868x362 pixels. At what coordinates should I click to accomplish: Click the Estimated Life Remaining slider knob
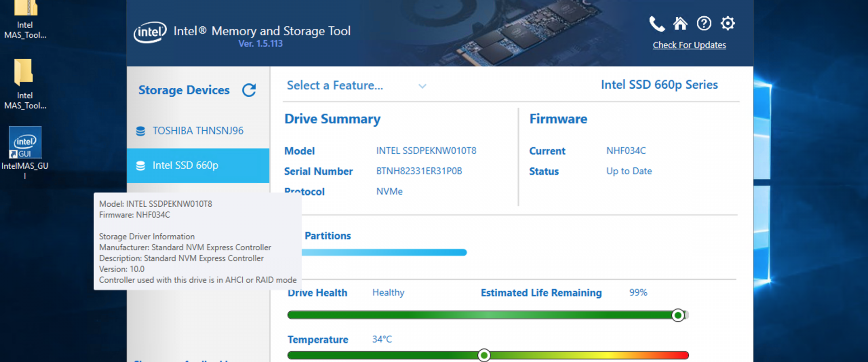(678, 315)
